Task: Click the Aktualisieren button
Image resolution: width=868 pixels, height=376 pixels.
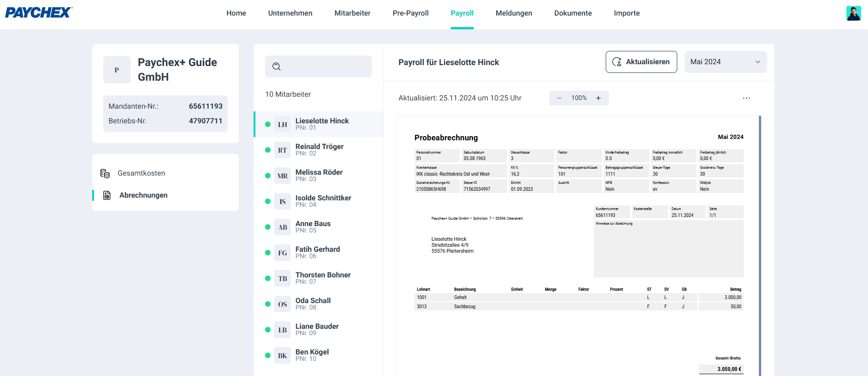Action: [641, 62]
